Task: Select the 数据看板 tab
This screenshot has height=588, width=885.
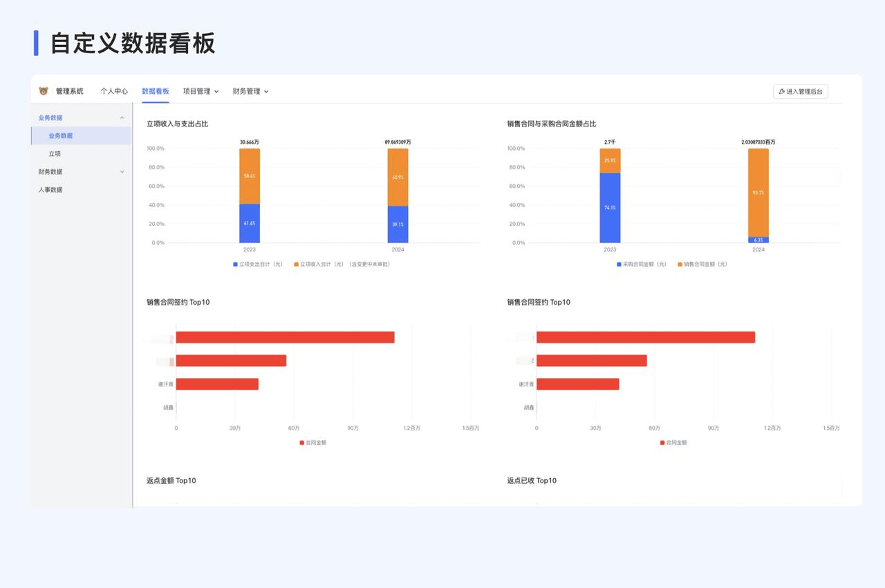Action: tap(156, 91)
